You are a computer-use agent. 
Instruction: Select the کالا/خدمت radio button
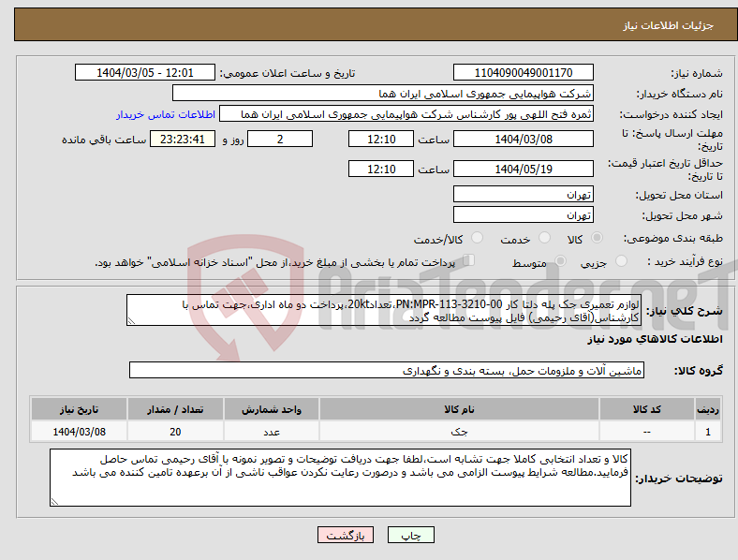click(x=478, y=238)
